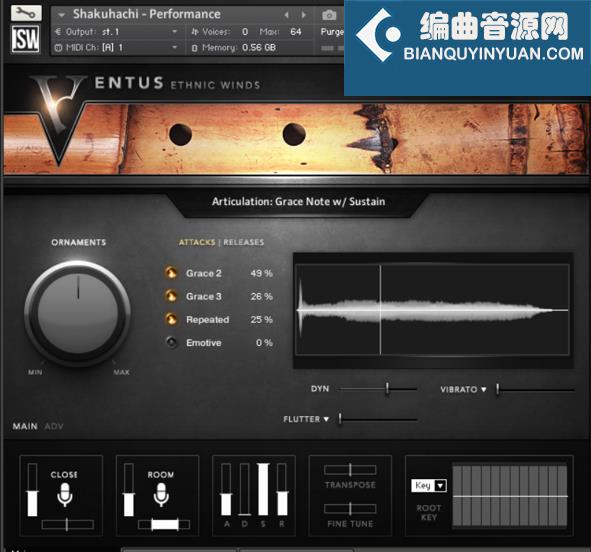Toggle the Close microphone icon
Screen dimensions: 591x552
[65, 495]
